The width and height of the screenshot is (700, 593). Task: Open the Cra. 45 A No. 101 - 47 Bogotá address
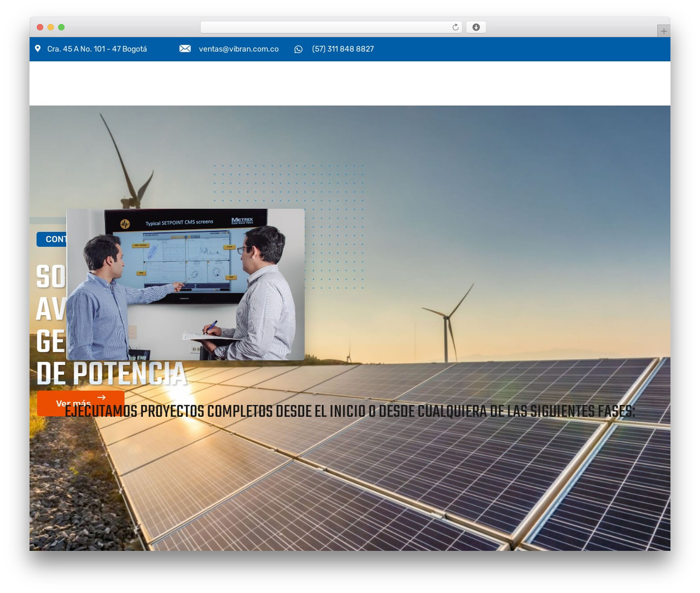click(x=97, y=49)
